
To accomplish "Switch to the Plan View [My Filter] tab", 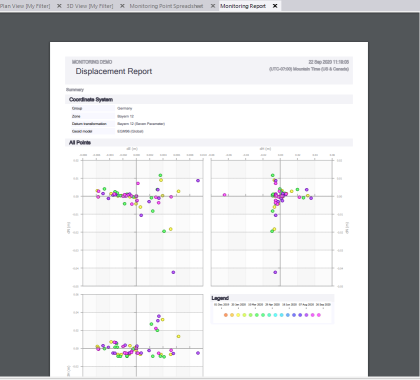I will coord(25,6).
